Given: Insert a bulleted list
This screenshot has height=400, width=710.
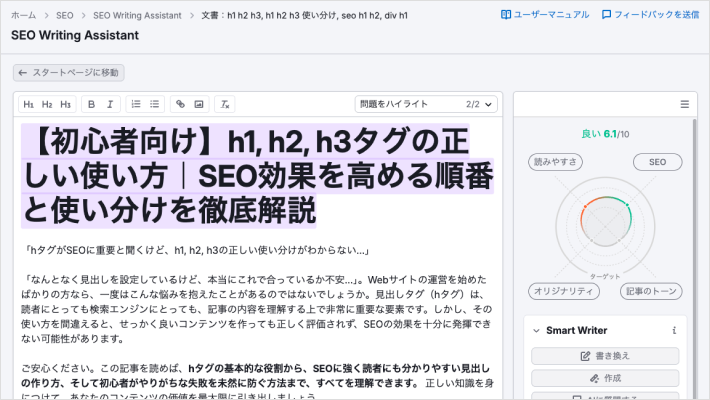Looking at the screenshot, I should [155, 104].
